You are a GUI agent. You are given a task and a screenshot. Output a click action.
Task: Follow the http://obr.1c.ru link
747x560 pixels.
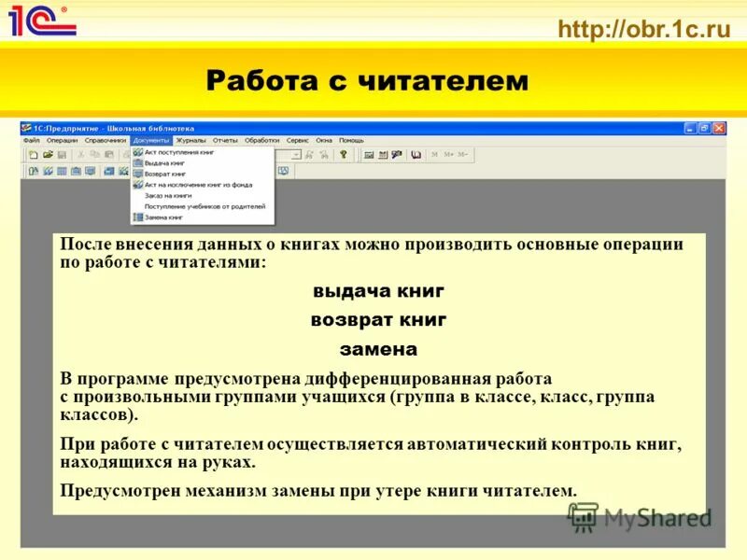coord(644,29)
